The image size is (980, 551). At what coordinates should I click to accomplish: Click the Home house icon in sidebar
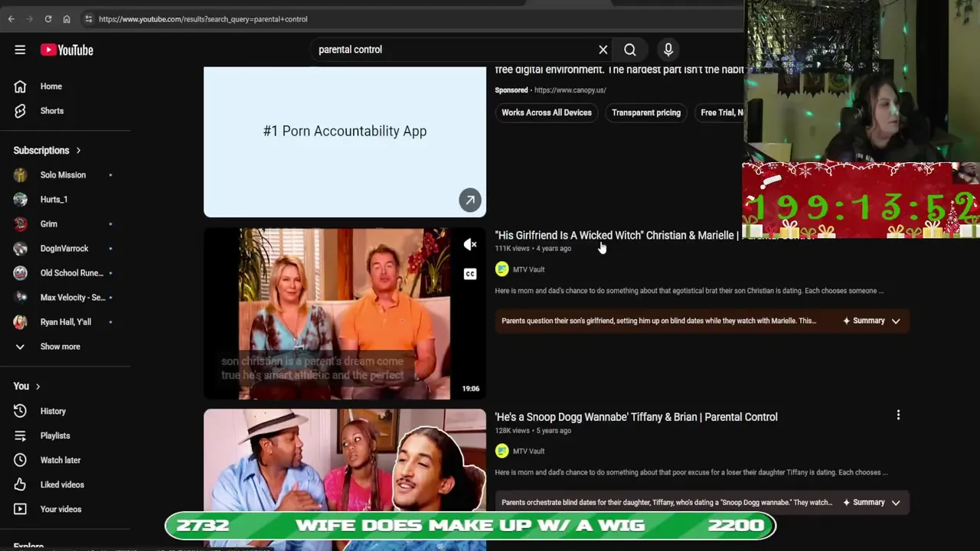(x=21, y=86)
